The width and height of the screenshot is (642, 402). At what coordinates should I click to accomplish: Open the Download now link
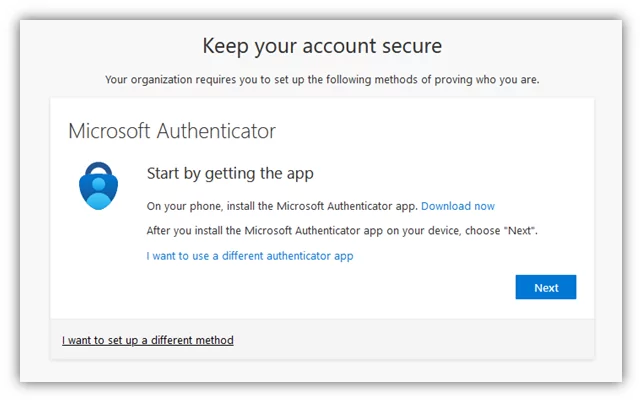[458, 206]
